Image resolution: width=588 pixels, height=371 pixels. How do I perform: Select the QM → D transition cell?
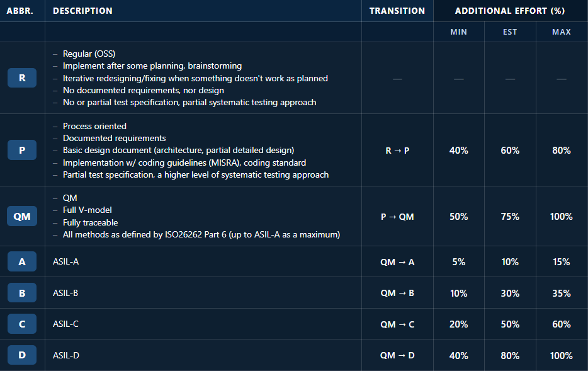(397, 356)
